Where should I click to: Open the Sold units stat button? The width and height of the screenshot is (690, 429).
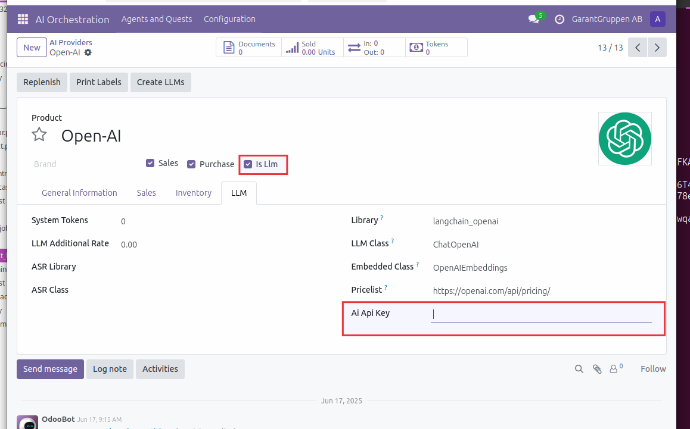[312, 48]
